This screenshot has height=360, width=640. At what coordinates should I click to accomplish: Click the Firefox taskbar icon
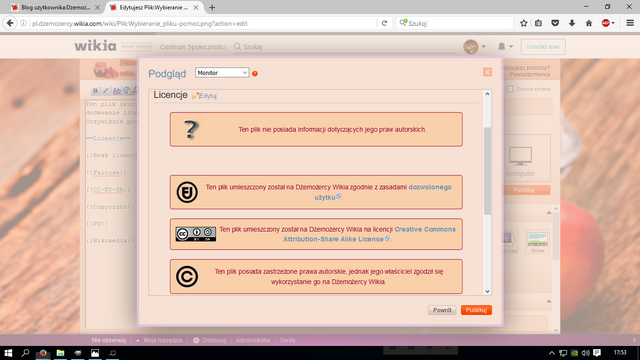click(43, 353)
